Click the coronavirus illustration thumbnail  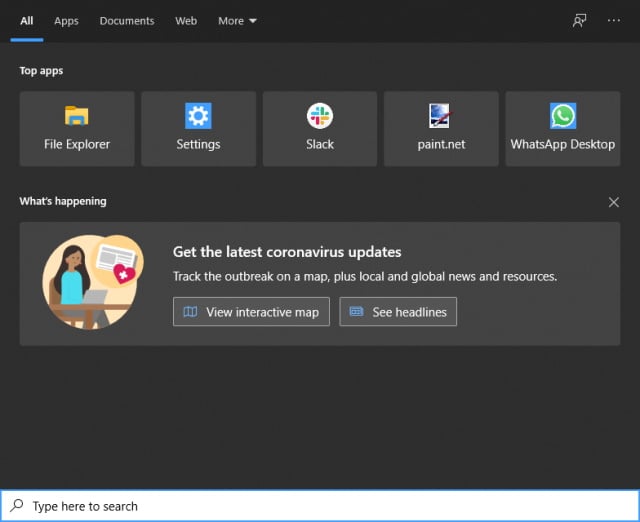93,282
